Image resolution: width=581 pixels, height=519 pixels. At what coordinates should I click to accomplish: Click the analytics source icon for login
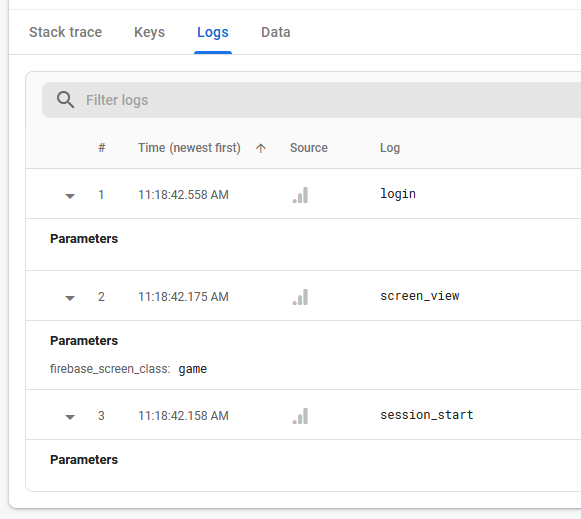click(300, 195)
